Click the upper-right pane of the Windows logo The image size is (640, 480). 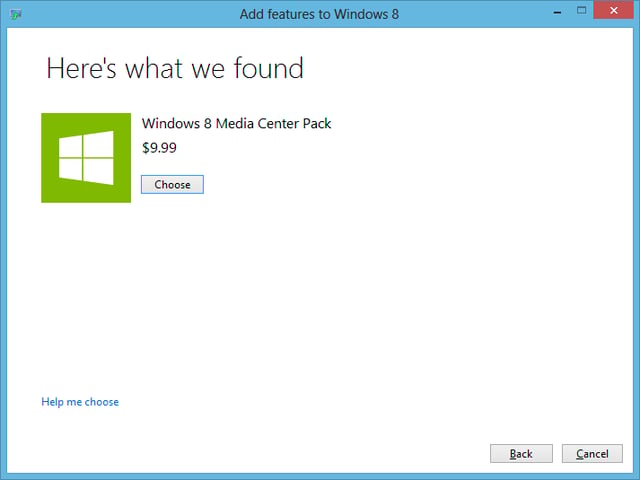click(x=98, y=144)
